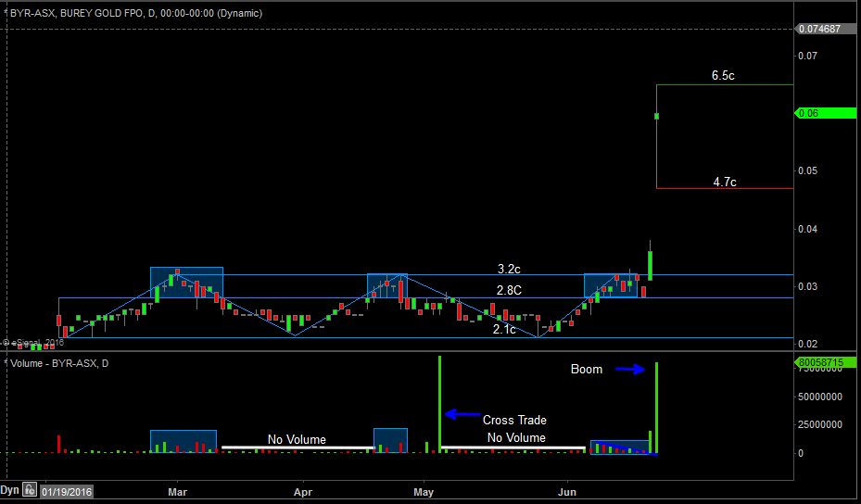The image size is (861, 504).
Task: Select the No Volume label near April
Action: point(297,439)
